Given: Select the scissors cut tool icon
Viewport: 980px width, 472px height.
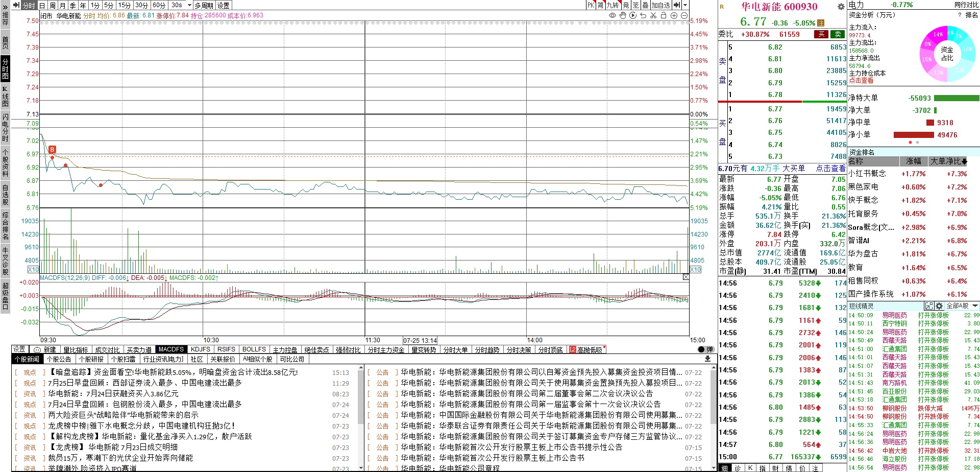Looking at the screenshot, I should coord(653,16).
